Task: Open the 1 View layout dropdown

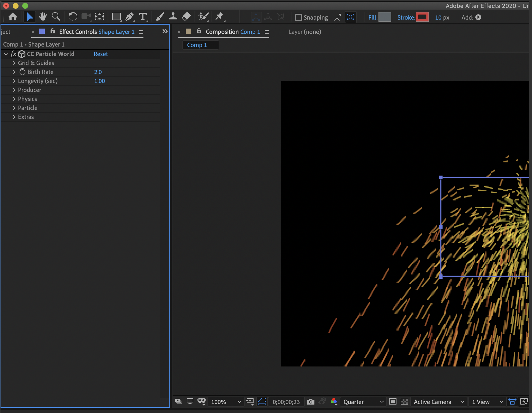Action: 487,402
